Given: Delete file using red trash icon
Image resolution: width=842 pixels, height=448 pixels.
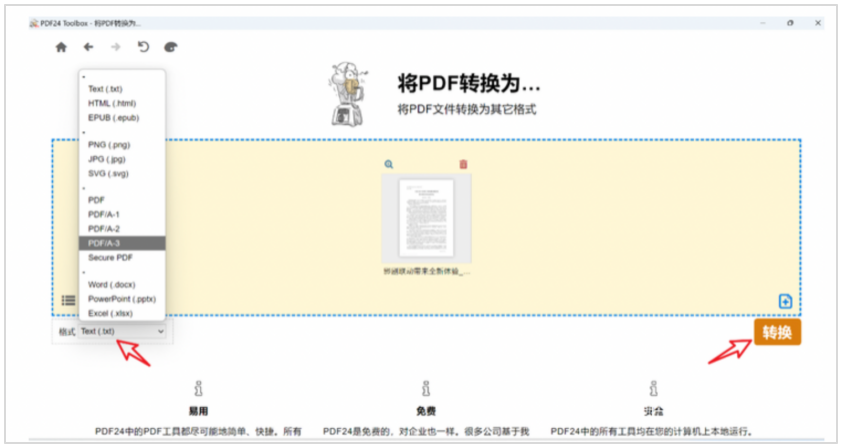Looking at the screenshot, I should (463, 164).
